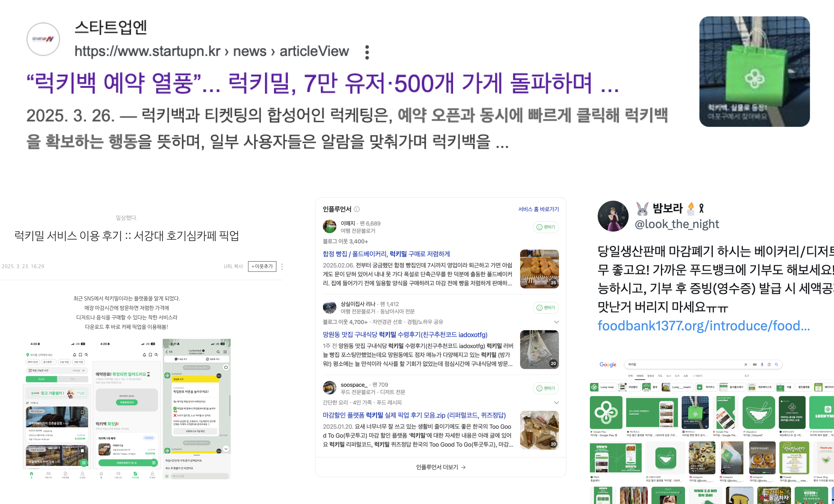Tap the scroll-down chevron in the chat
This screenshot has width=834, height=504.
(x=226, y=449)
